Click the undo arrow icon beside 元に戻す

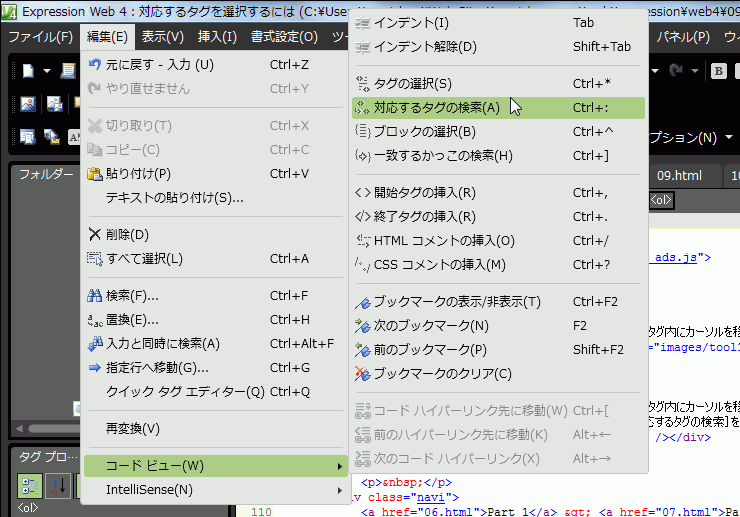[95, 64]
